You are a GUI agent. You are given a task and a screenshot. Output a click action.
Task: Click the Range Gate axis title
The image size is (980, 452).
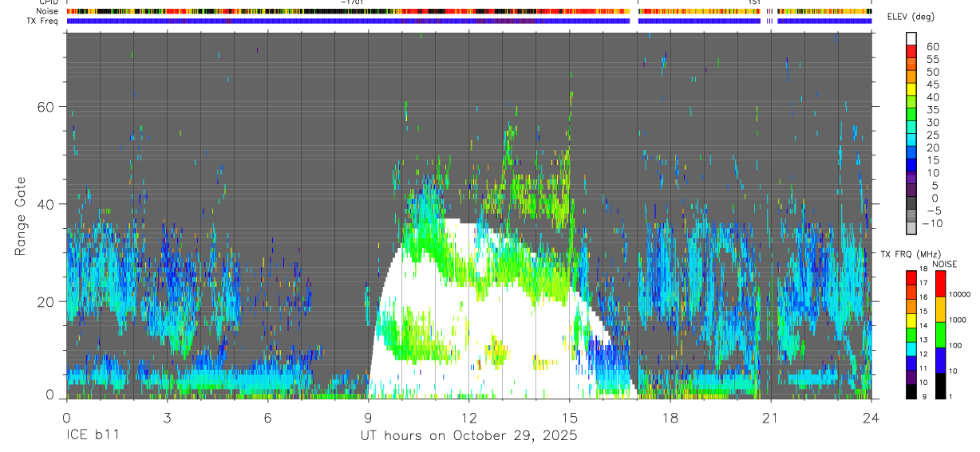pyautogui.click(x=21, y=217)
